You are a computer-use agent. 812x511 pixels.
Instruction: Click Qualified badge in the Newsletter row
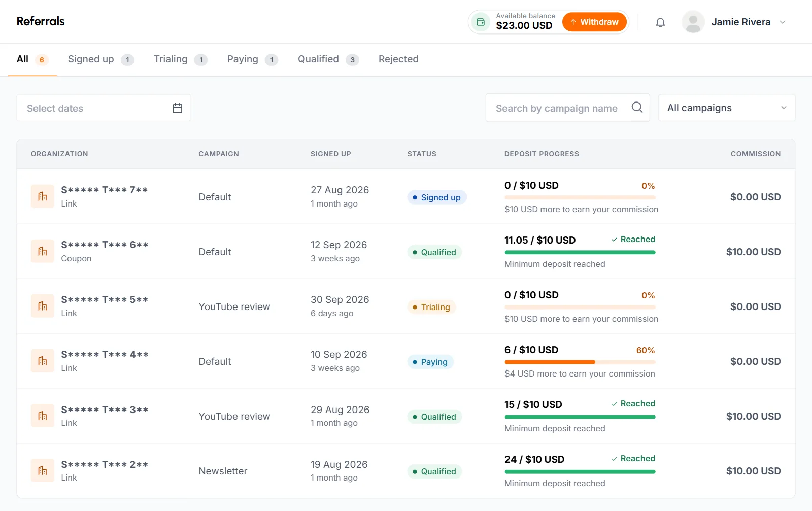pos(434,471)
